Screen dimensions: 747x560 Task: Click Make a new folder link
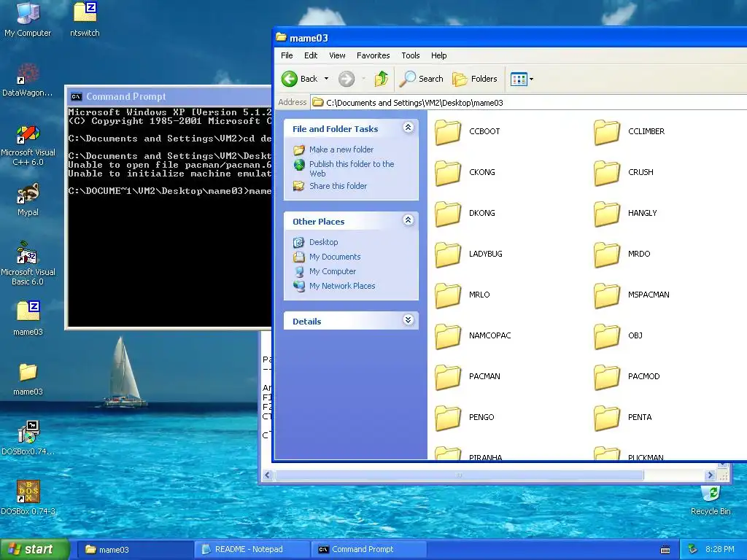341,149
